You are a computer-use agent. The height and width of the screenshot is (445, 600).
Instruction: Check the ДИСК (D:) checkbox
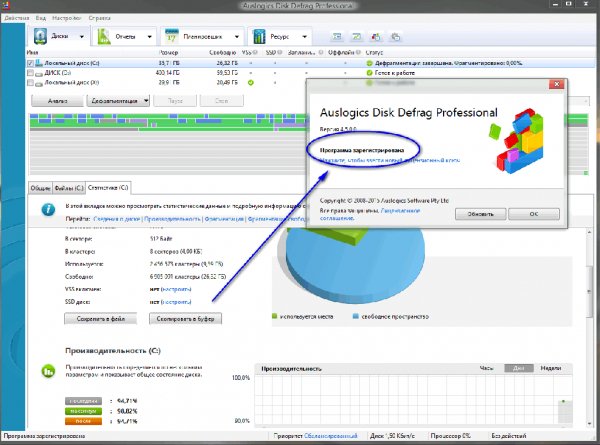(30, 73)
